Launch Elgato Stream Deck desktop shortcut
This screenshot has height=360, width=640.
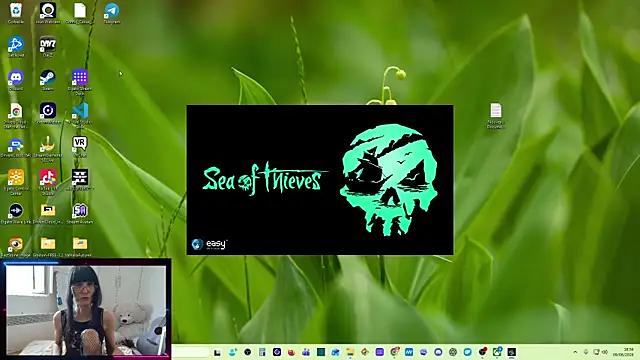point(80,82)
